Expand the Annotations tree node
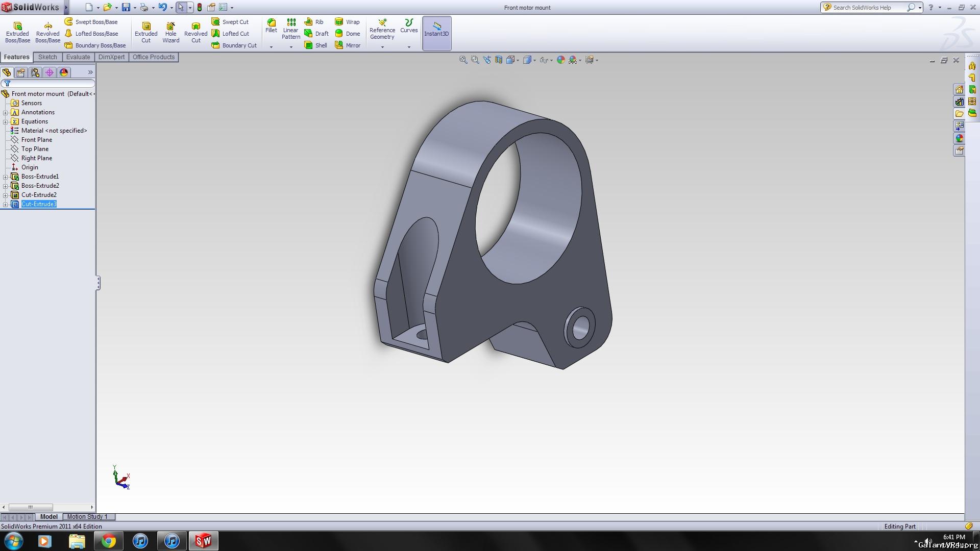Image resolution: width=980 pixels, height=551 pixels. [x=6, y=113]
